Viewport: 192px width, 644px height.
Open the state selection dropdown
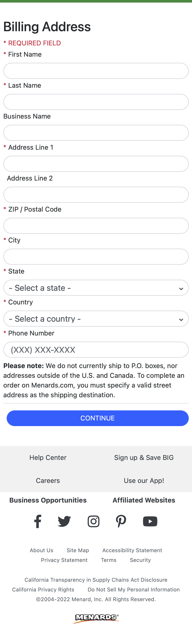click(x=96, y=288)
